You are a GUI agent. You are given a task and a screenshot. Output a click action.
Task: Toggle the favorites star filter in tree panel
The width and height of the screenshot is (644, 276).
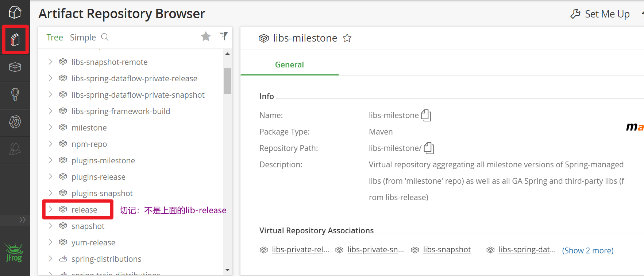click(x=206, y=36)
